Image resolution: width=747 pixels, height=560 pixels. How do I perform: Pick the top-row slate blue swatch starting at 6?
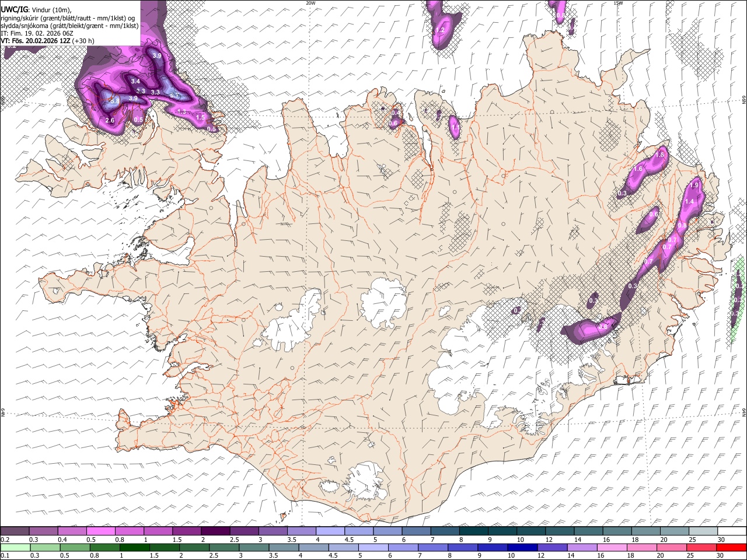coord(416,531)
